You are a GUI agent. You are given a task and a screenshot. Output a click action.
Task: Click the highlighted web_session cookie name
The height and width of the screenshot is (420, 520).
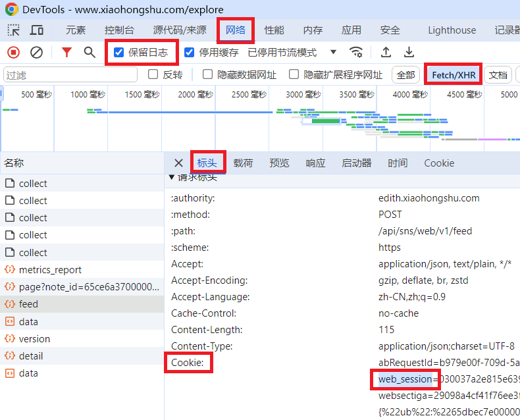[405, 379]
